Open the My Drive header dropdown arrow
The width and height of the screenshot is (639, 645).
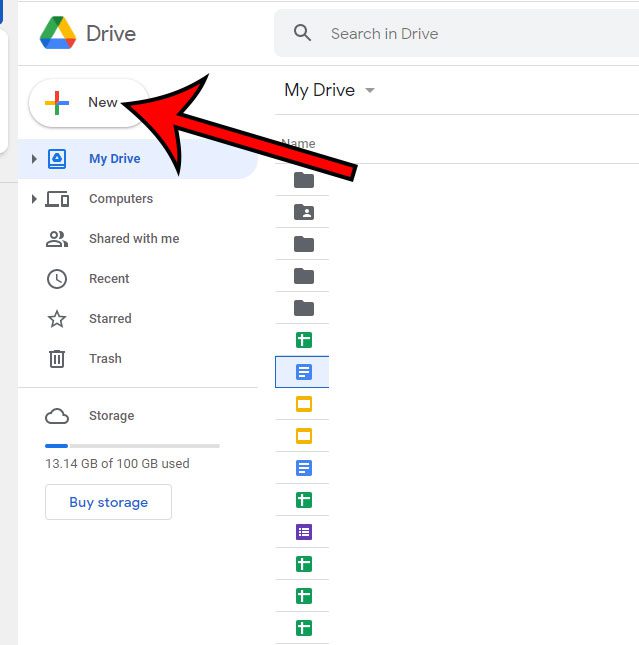pyautogui.click(x=370, y=90)
